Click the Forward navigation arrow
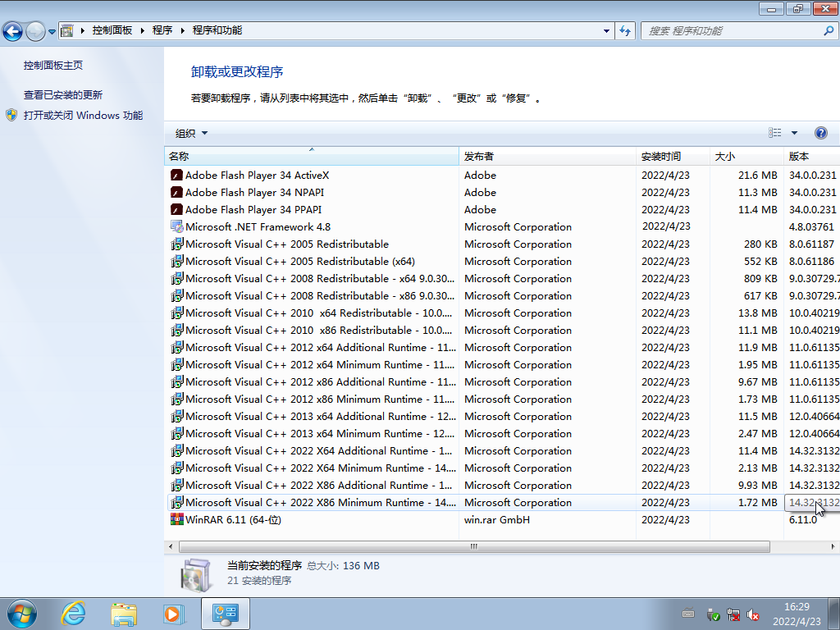The width and height of the screenshot is (840, 630). click(35, 31)
